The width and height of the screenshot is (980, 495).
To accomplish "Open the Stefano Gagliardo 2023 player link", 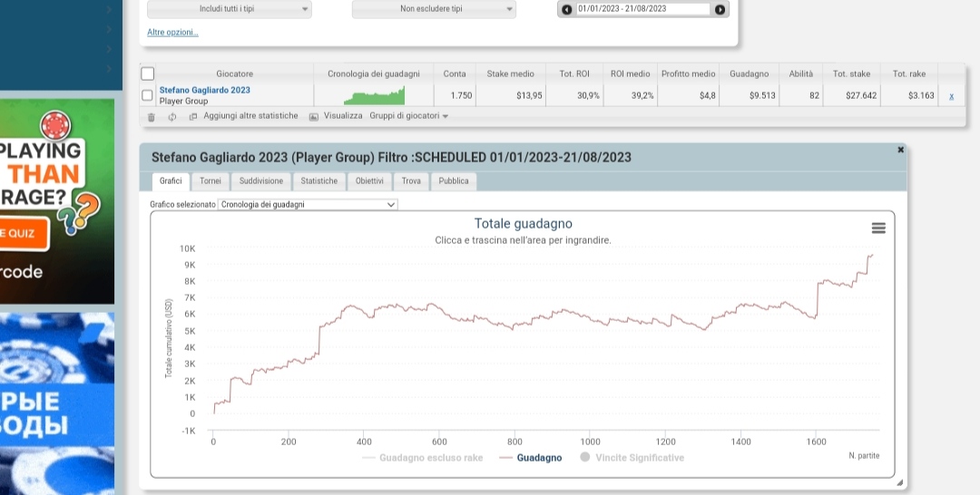I will pyautogui.click(x=204, y=90).
